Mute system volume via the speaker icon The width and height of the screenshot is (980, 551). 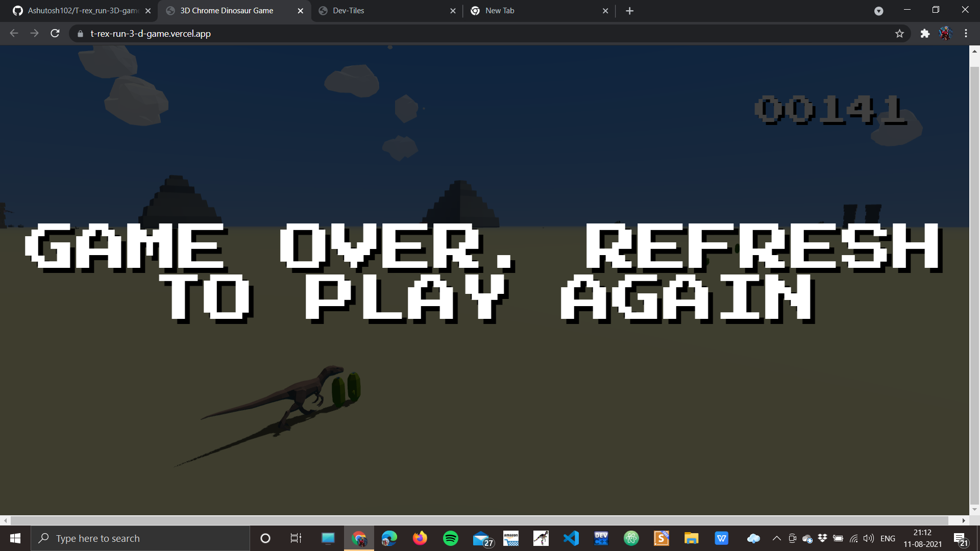point(868,538)
